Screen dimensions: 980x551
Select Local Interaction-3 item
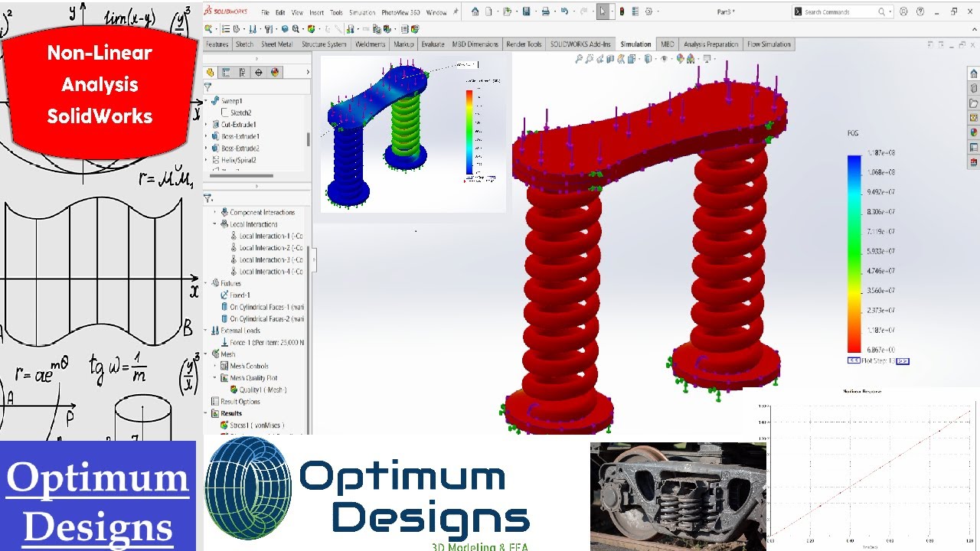coord(266,259)
